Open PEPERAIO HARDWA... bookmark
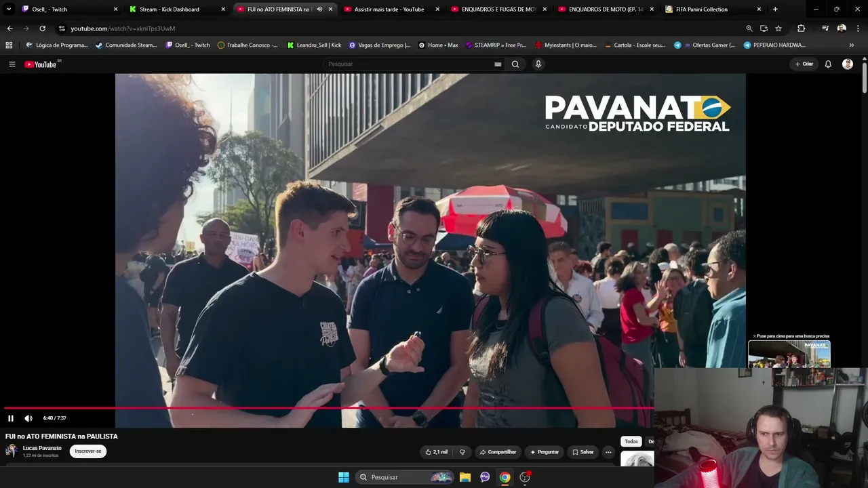The width and height of the screenshot is (868, 488). [x=774, y=45]
